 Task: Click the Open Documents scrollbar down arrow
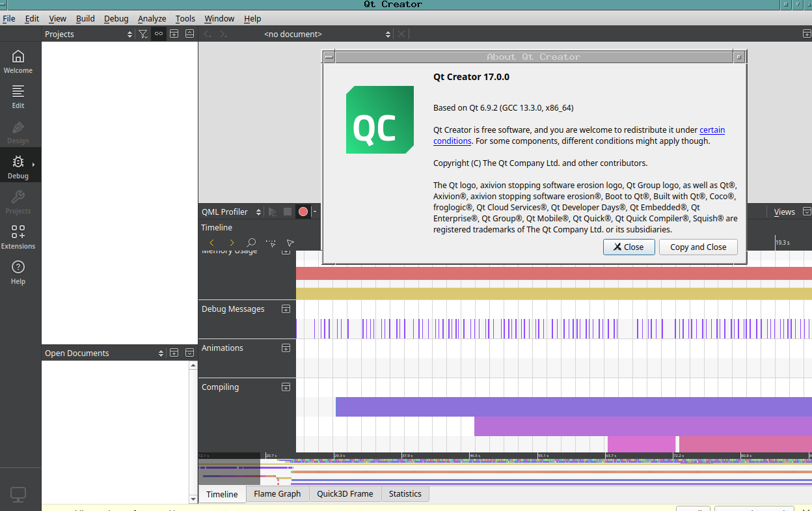193,499
